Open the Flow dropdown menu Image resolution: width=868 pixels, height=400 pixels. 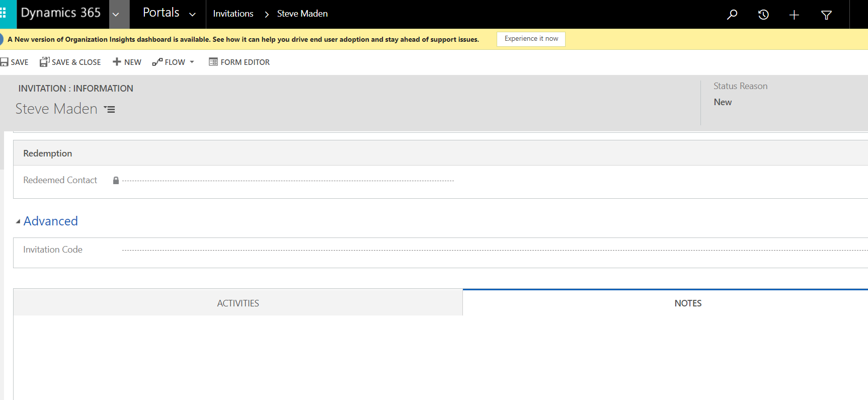(173, 62)
